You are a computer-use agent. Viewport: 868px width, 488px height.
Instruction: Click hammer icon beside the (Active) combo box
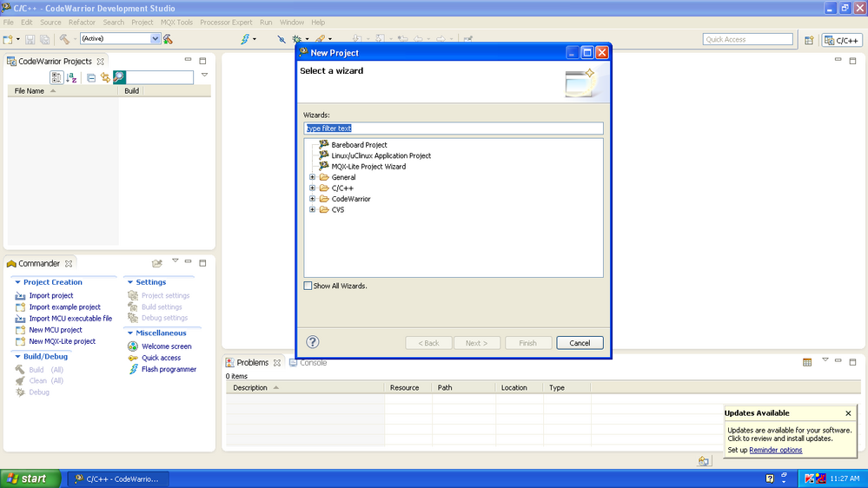(168, 39)
